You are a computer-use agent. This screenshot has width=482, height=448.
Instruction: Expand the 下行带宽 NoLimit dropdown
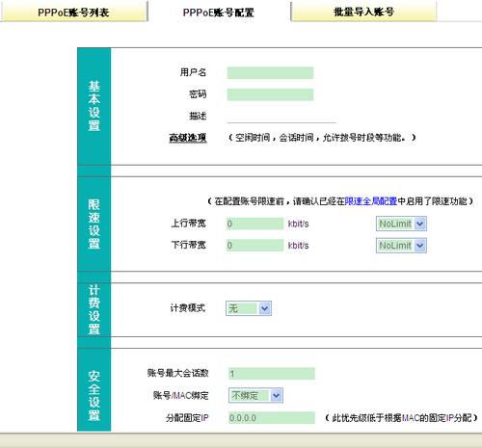click(401, 246)
